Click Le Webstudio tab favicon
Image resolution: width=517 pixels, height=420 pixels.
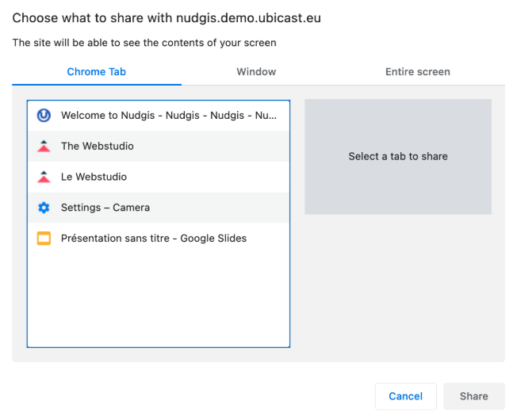44,177
